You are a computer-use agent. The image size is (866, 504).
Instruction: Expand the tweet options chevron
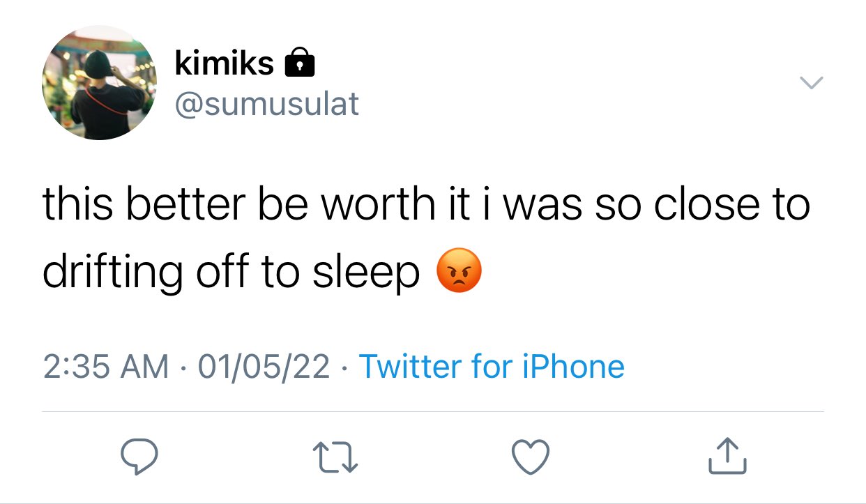tap(811, 83)
